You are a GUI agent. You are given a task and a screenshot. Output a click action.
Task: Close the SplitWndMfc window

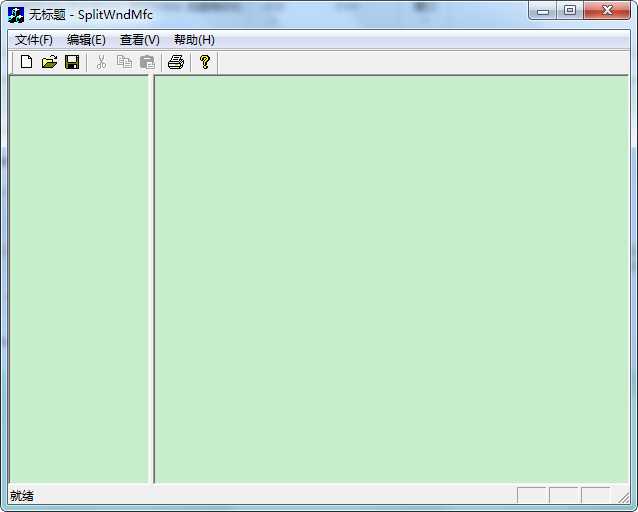[607, 11]
